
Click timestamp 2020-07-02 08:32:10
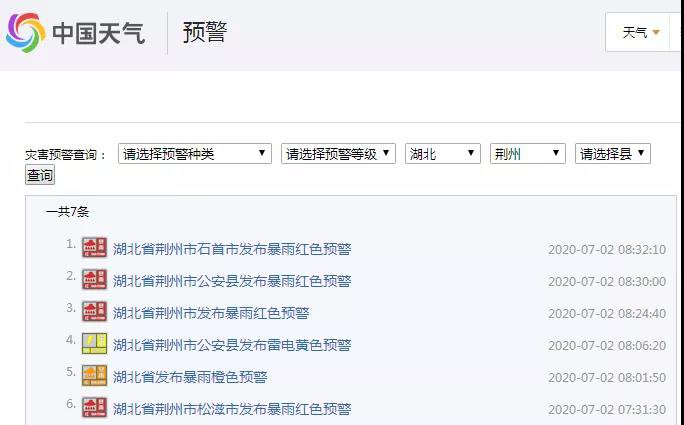pos(607,250)
